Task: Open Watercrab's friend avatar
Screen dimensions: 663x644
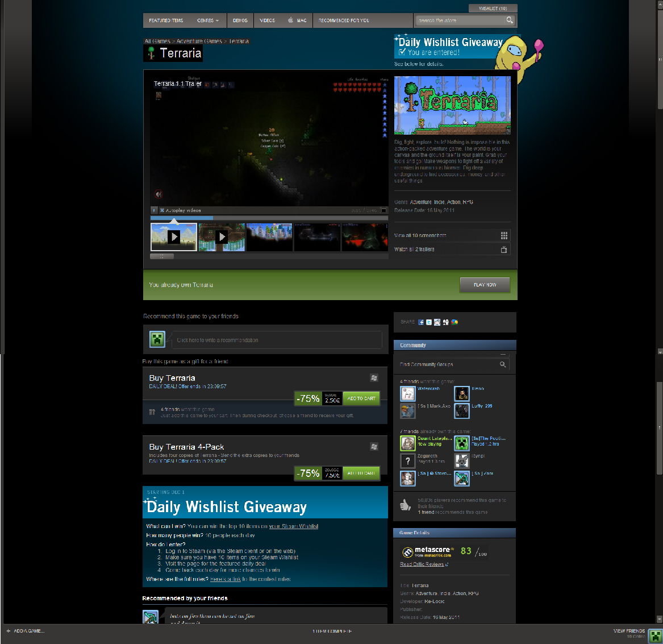Action: point(408,394)
